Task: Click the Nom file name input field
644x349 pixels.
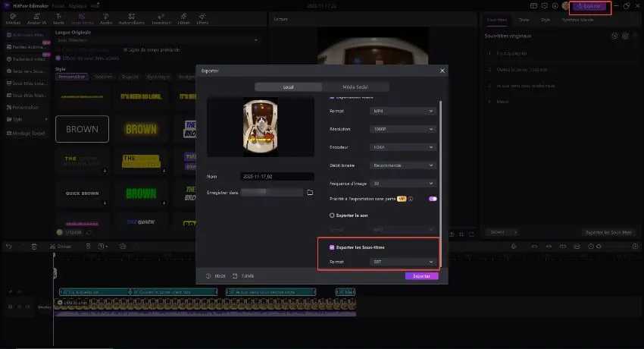Action: tap(276, 176)
